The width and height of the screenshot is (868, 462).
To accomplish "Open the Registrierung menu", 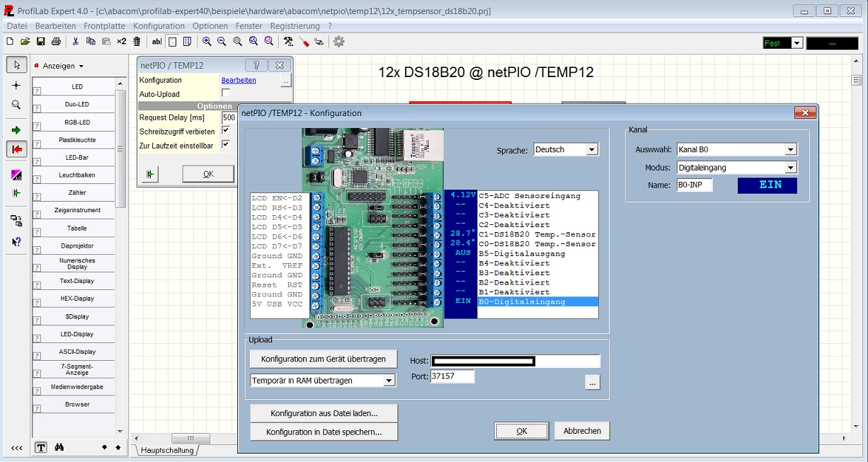I will (x=295, y=25).
